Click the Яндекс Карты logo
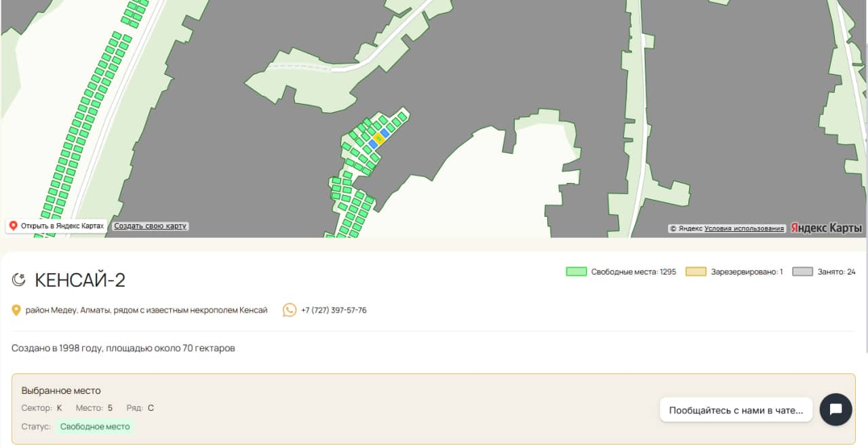This screenshot has width=868, height=448. [826, 228]
